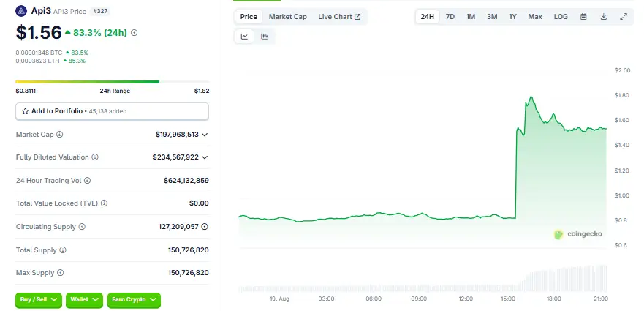Click the $0.00 TVL value
Screen dimensions: 644x311
coord(199,203)
